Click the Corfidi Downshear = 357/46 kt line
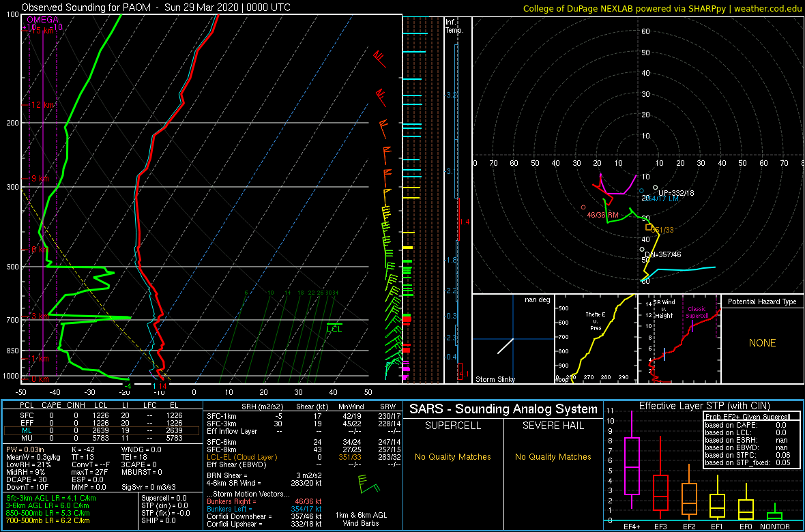The height and width of the screenshot is (532, 805). pyautogui.click(x=264, y=516)
